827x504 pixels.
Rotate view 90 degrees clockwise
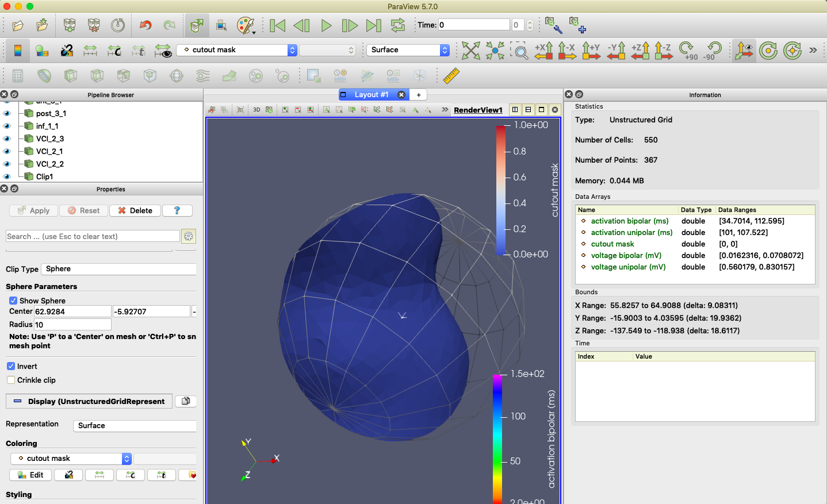click(x=687, y=51)
